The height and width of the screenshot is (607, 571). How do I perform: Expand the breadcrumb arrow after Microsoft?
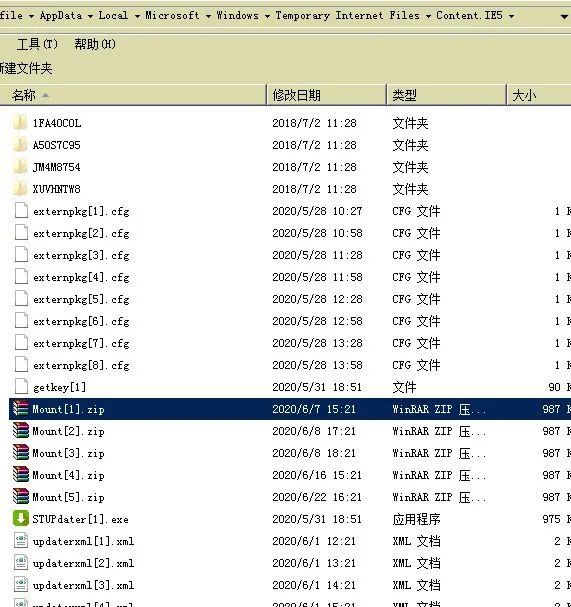(x=208, y=16)
